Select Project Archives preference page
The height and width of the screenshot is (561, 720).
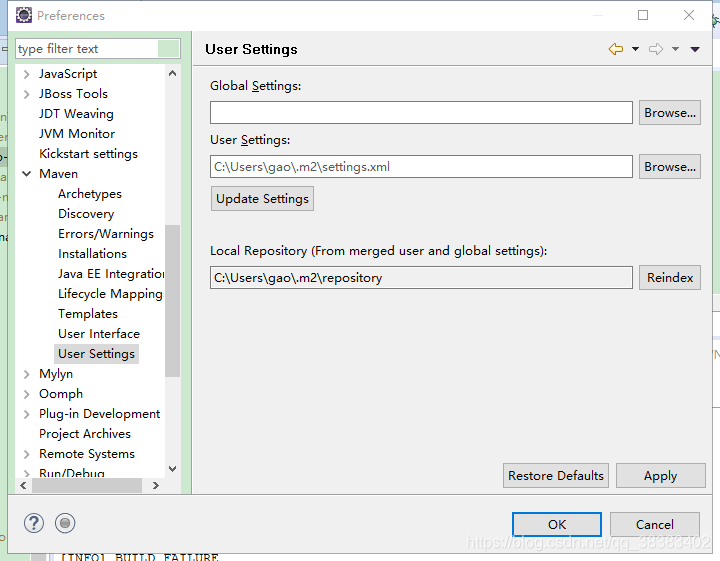pyautogui.click(x=85, y=434)
